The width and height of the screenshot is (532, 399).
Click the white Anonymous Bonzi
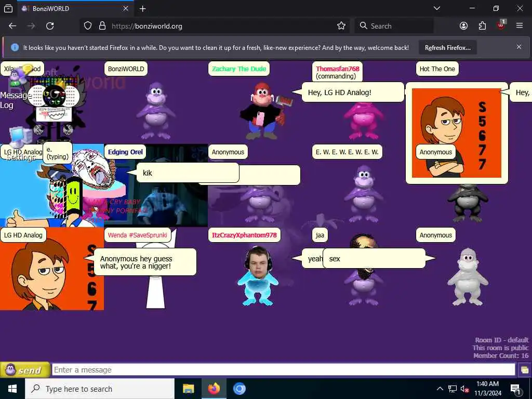coord(468,276)
